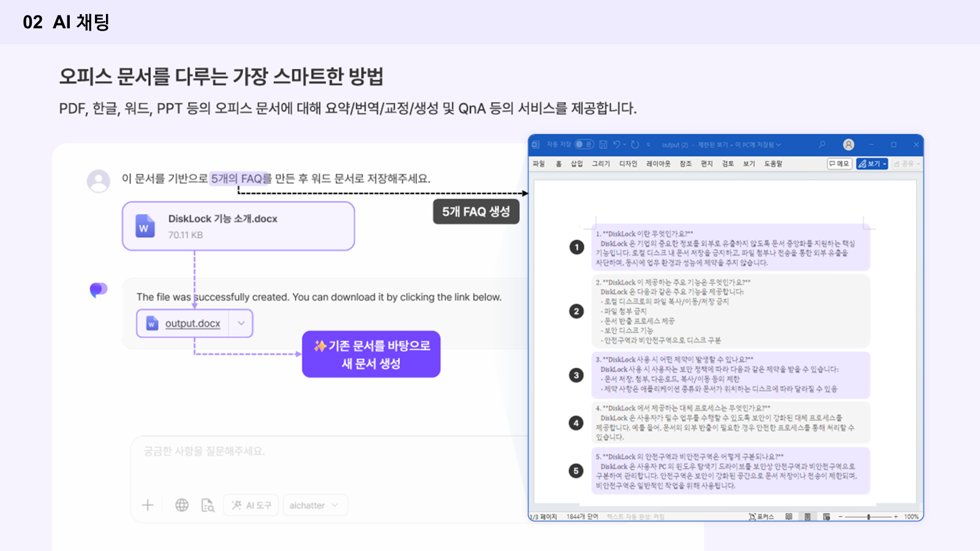Viewport: 980px width, 551px height.
Task: Download the output.docx file link
Action: 192,323
